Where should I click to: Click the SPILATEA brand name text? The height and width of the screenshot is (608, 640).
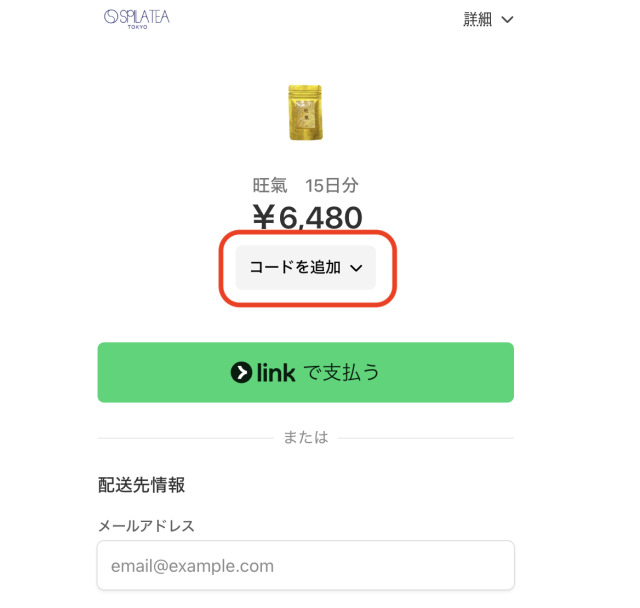(x=144, y=16)
